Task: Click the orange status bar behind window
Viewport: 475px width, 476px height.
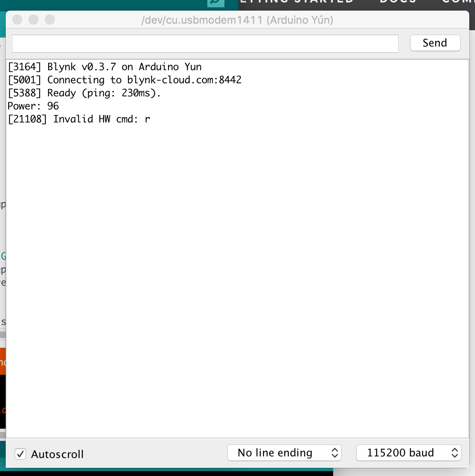Action: click(2, 361)
